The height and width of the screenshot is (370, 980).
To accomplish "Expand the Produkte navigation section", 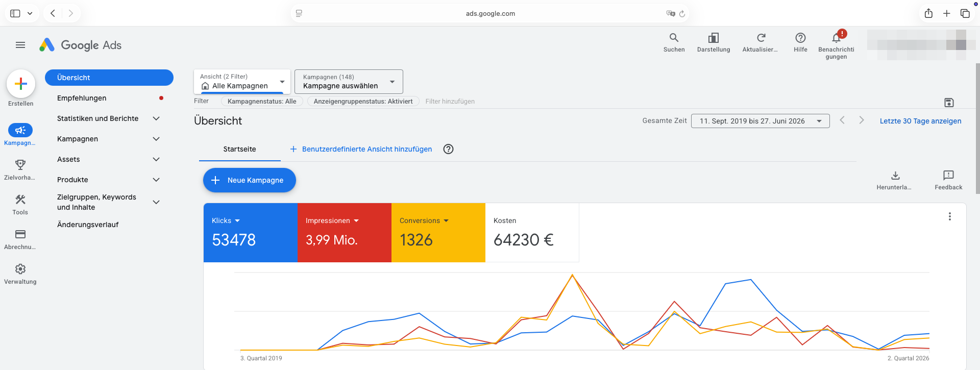I will [x=156, y=180].
